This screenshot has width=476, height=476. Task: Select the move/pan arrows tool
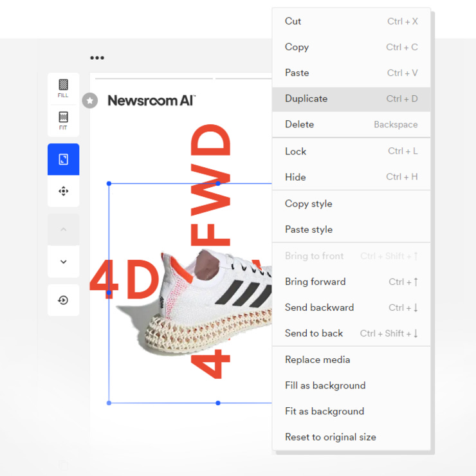coord(63,191)
